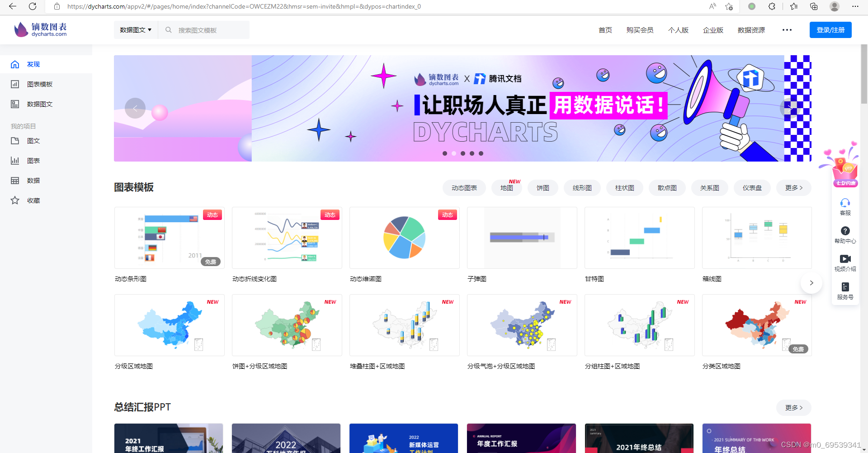Reload the page with refresh icon
Viewport: 868px width, 453px height.
(33, 6)
